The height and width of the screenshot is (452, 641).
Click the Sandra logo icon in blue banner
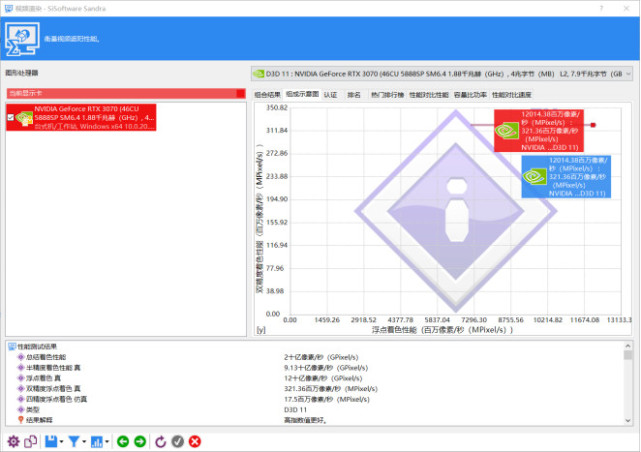point(22,39)
